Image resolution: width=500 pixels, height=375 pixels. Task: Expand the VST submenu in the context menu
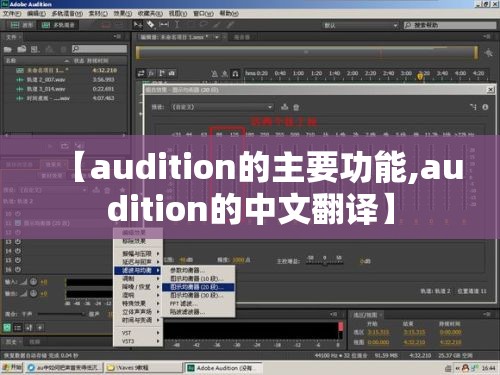pyautogui.click(x=138, y=333)
